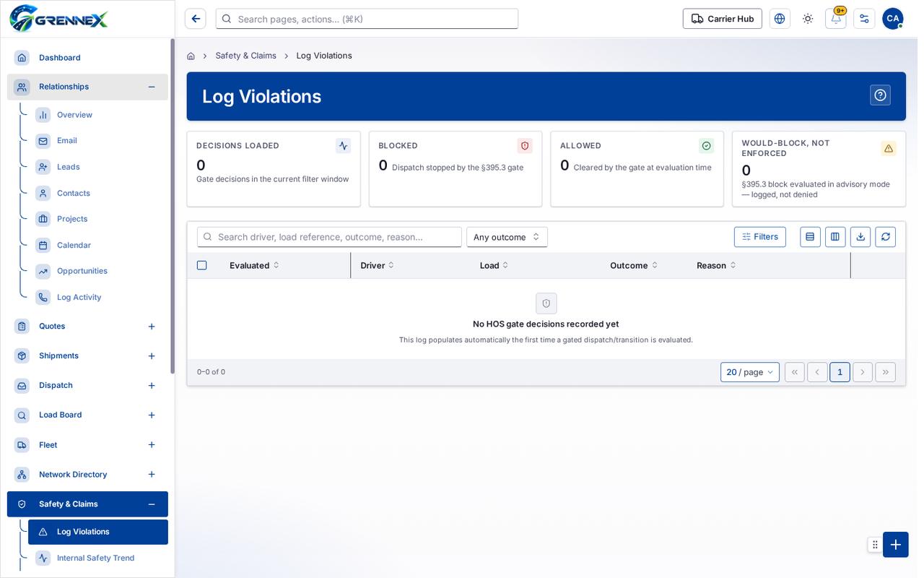
Task: Go to the last page arrow
Action: pos(886,372)
